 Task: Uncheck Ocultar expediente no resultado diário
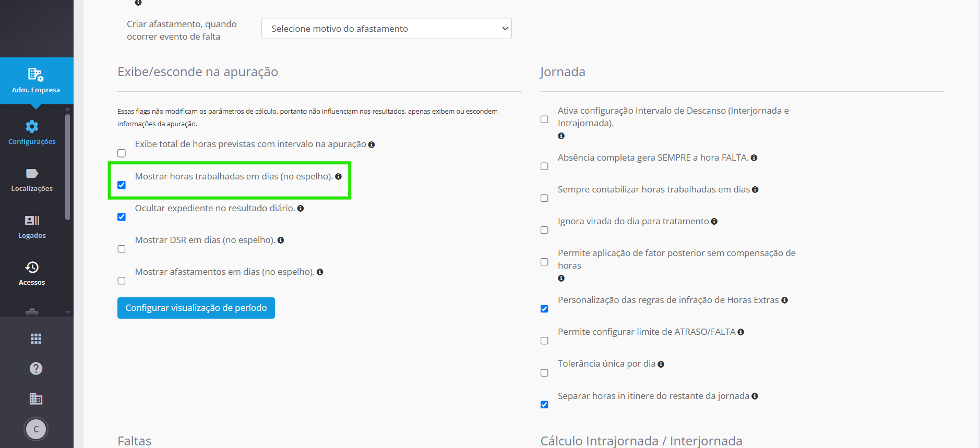click(x=122, y=217)
